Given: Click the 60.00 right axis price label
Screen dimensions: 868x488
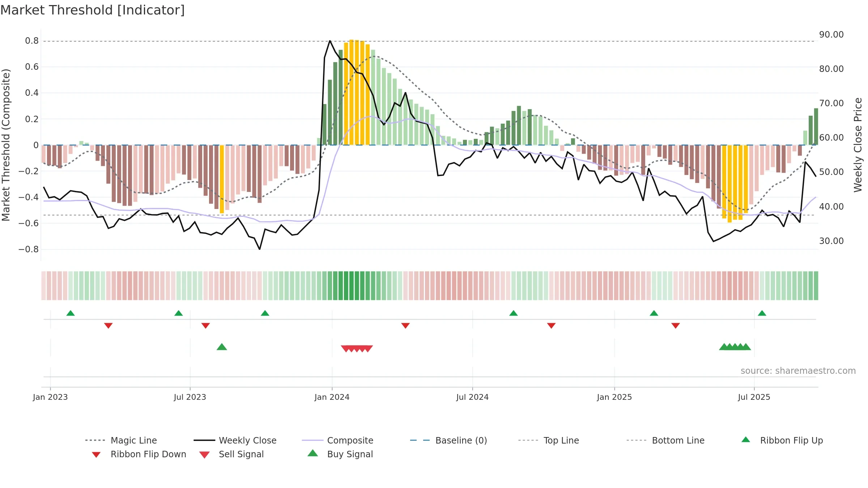Looking at the screenshot, I should point(831,138).
